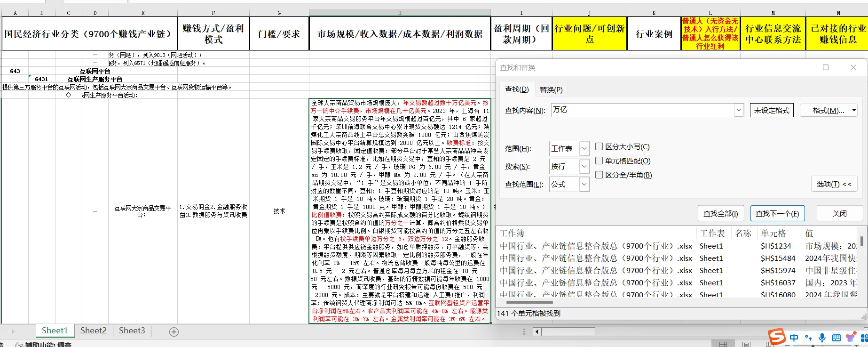Open the Look in dropdown showing 公式
This screenshot has height=347, width=868.
tap(584, 185)
